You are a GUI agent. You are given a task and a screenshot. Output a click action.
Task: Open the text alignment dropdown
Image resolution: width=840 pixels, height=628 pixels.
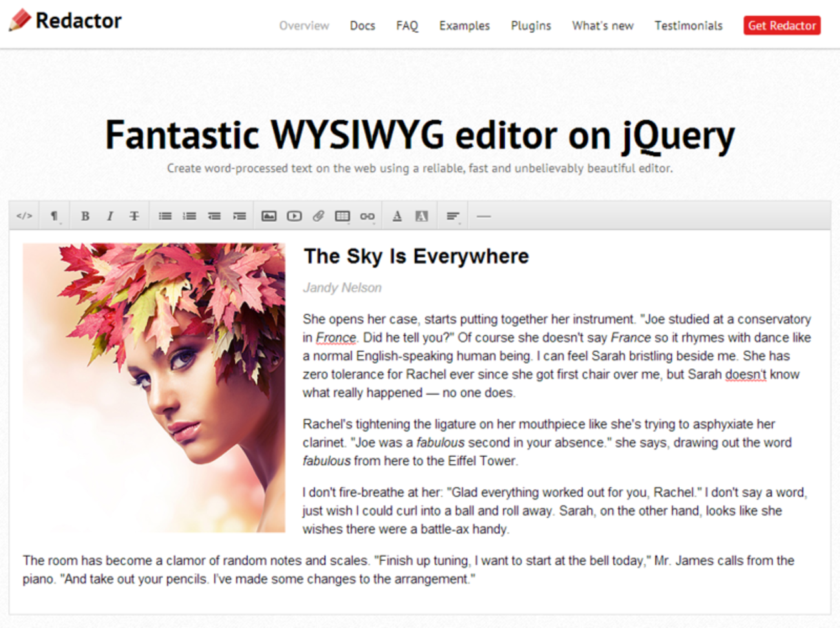(x=453, y=216)
